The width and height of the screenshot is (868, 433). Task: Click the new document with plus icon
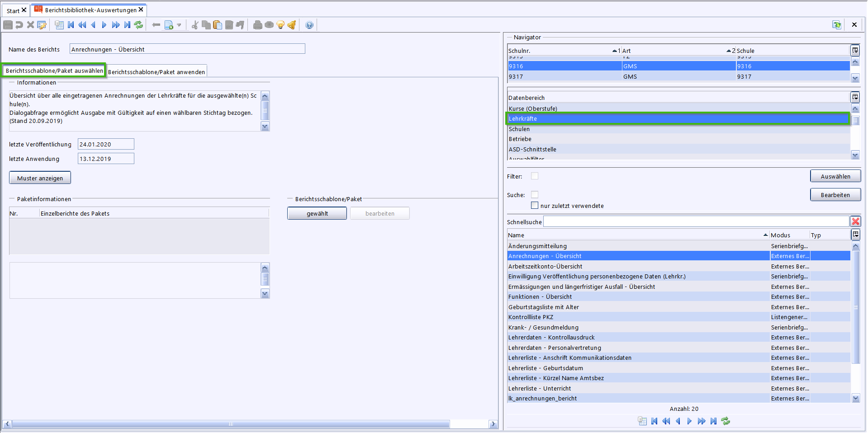click(x=169, y=25)
